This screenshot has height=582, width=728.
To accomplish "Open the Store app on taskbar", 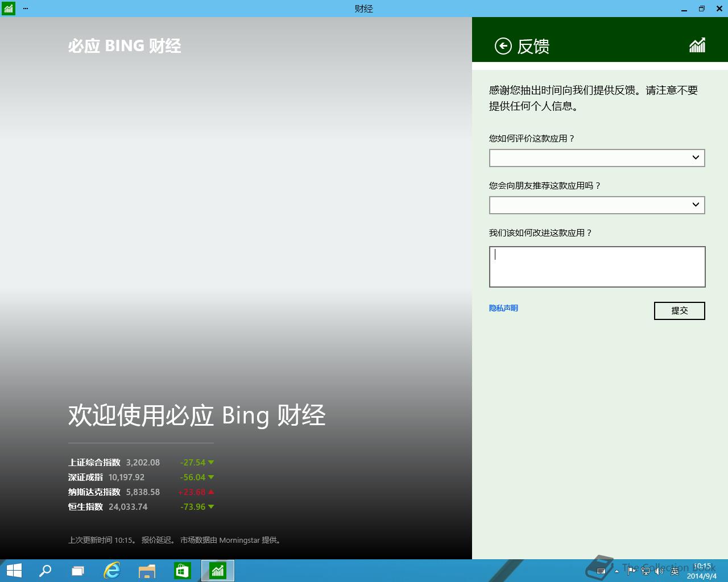I will (183, 571).
